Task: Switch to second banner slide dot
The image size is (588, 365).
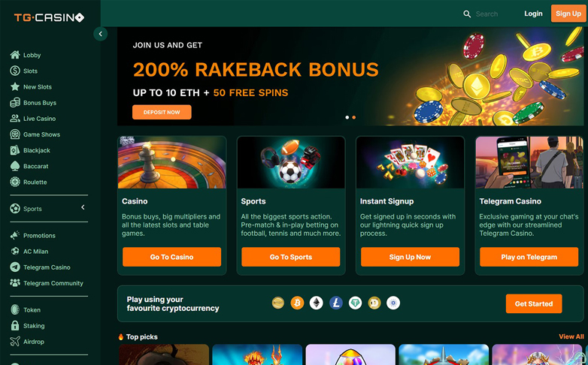Action: [x=353, y=117]
